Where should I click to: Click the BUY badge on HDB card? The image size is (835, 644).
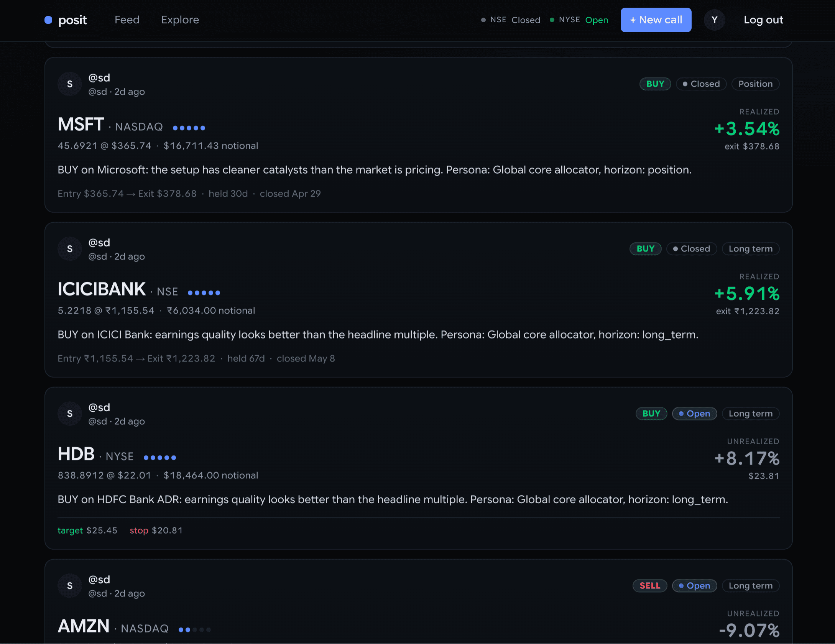[x=651, y=414]
